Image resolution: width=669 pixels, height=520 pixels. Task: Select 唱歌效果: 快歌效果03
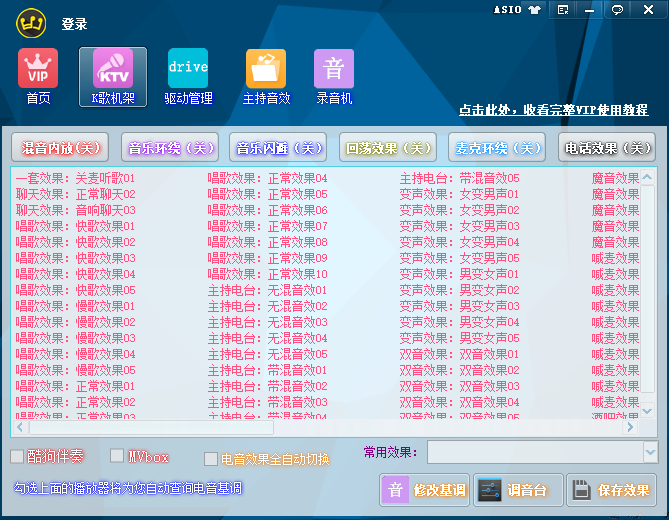75,258
